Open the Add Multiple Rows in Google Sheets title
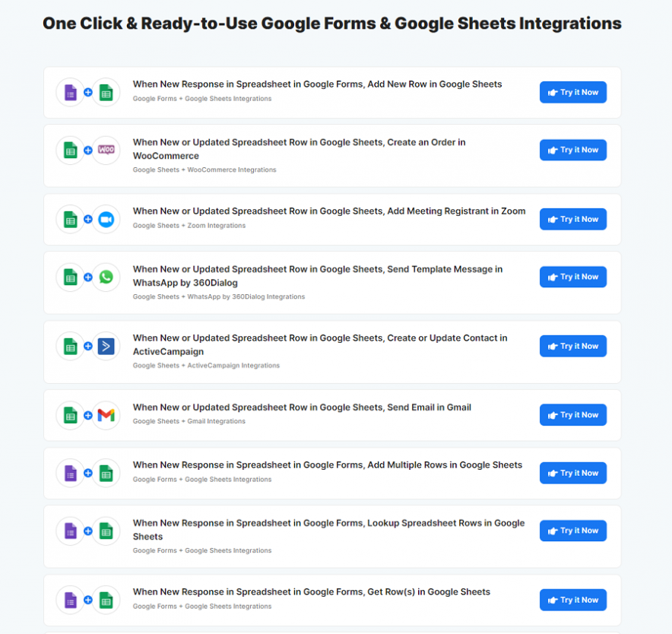The width and height of the screenshot is (672, 634). pyautogui.click(x=327, y=465)
